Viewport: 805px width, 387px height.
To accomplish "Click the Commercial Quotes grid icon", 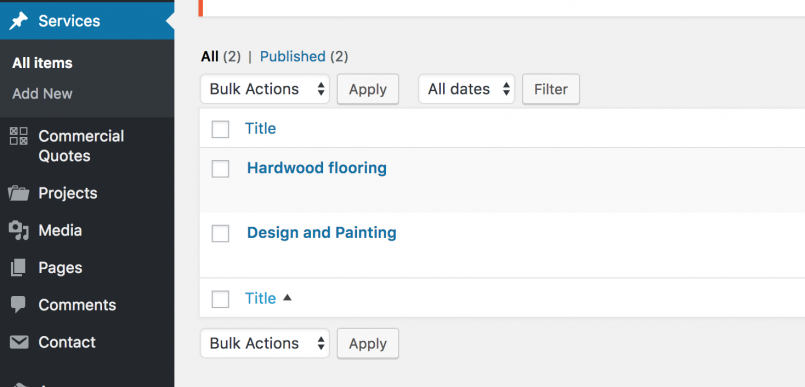I will 19,136.
